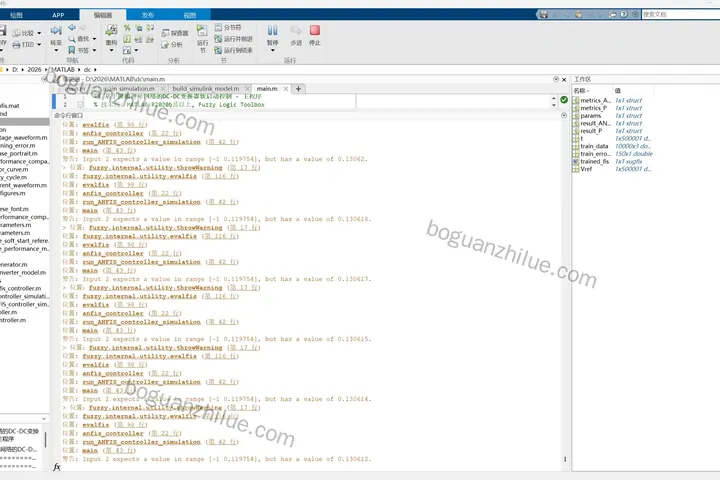720x480 pixels.
Task: Switch to the 发布 (Publish) ribbon tab
Action: pos(148,15)
